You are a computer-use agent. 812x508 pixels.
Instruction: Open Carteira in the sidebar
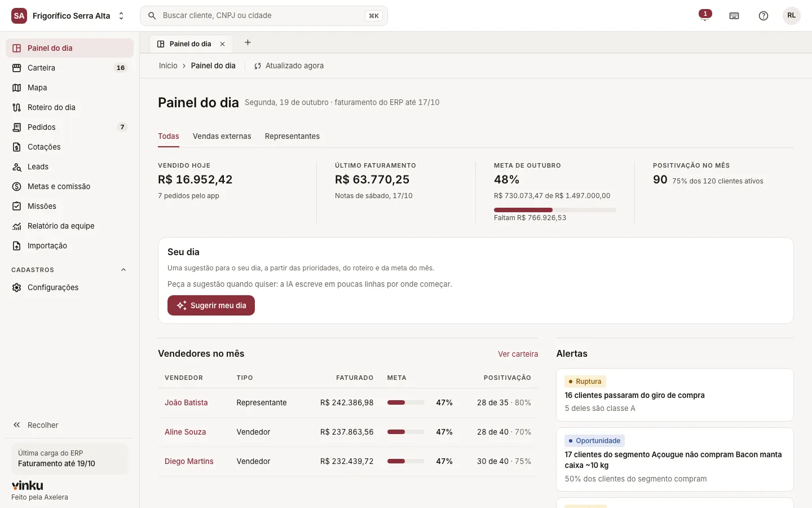69,68
